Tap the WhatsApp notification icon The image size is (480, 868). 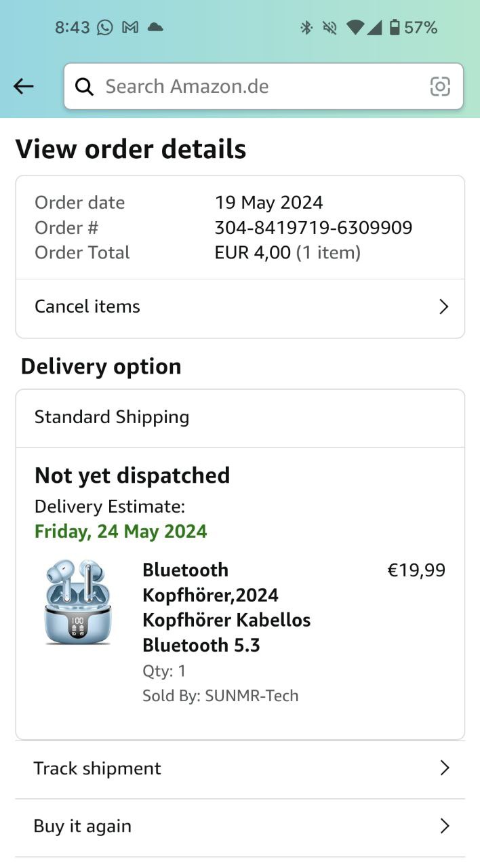(105, 27)
